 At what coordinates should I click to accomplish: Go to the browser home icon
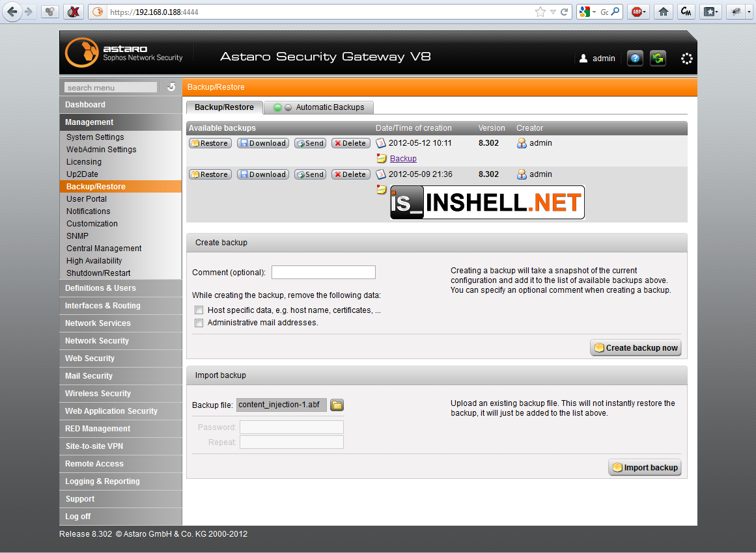click(x=664, y=12)
